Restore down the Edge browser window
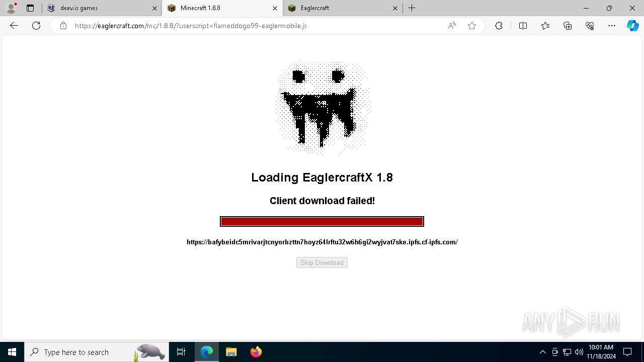Image resolution: width=644 pixels, height=362 pixels. [609, 8]
